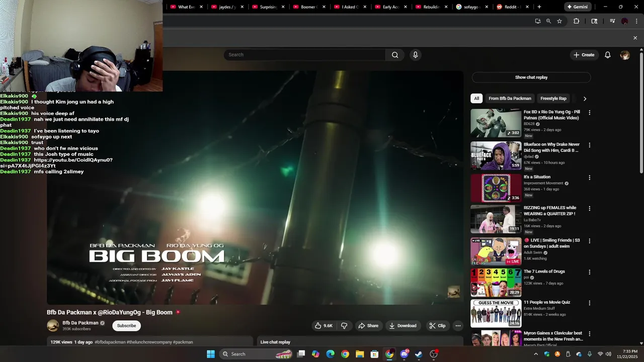The image size is (644, 362).
Task: Click the Clip button
Action: (x=437, y=326)
